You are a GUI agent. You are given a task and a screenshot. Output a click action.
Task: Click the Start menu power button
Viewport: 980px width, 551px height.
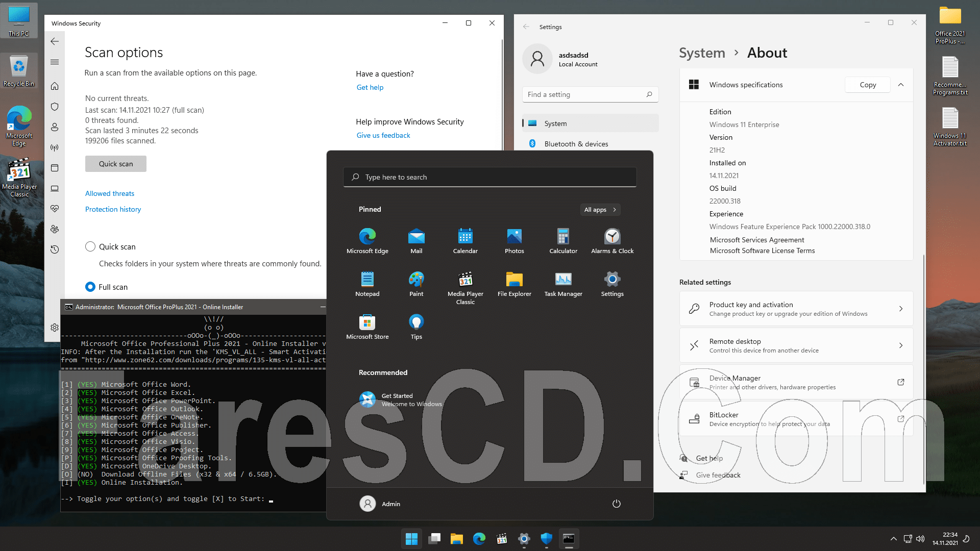[617, 504]
